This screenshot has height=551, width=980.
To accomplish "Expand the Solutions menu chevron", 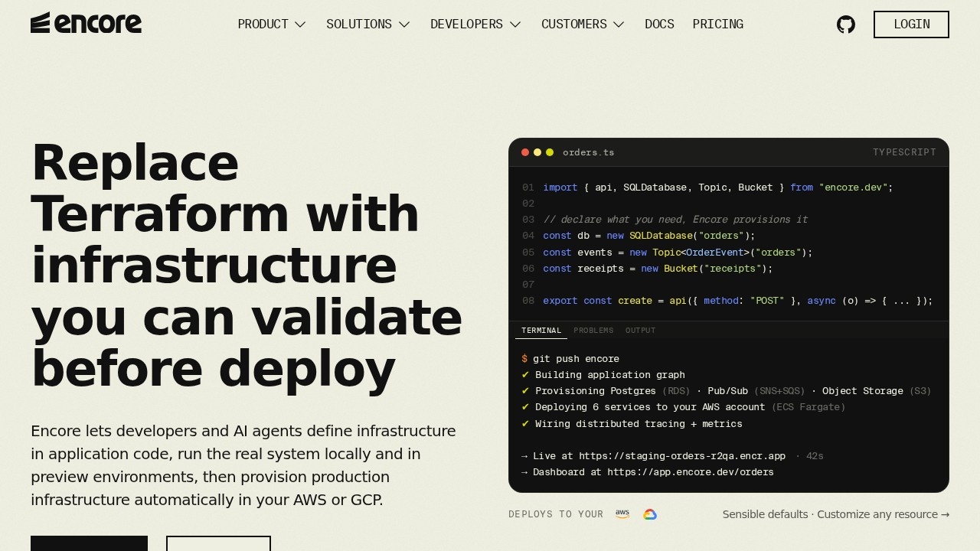I will [404, 24].
